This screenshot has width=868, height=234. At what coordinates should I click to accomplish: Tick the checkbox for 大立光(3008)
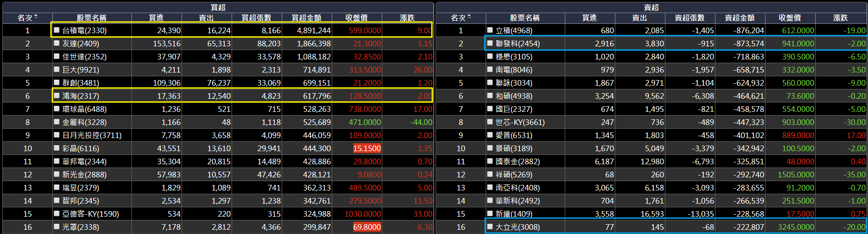[490, 227]
